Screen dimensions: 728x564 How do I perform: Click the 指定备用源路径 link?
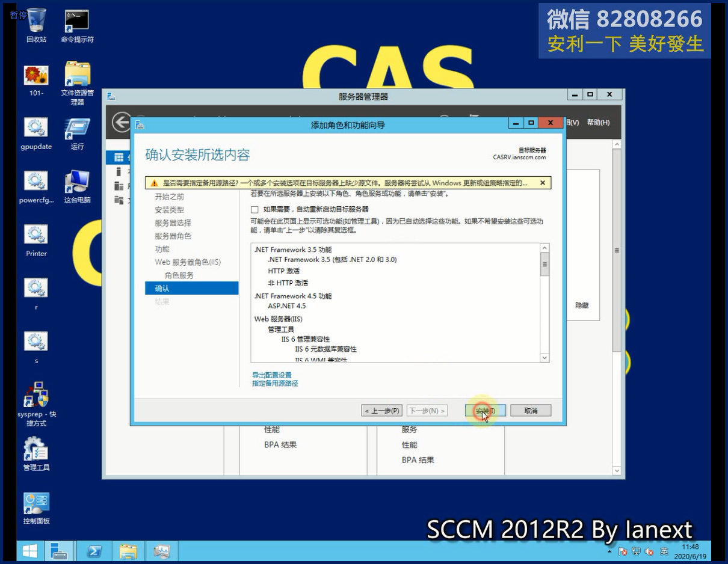click(275, 384)
